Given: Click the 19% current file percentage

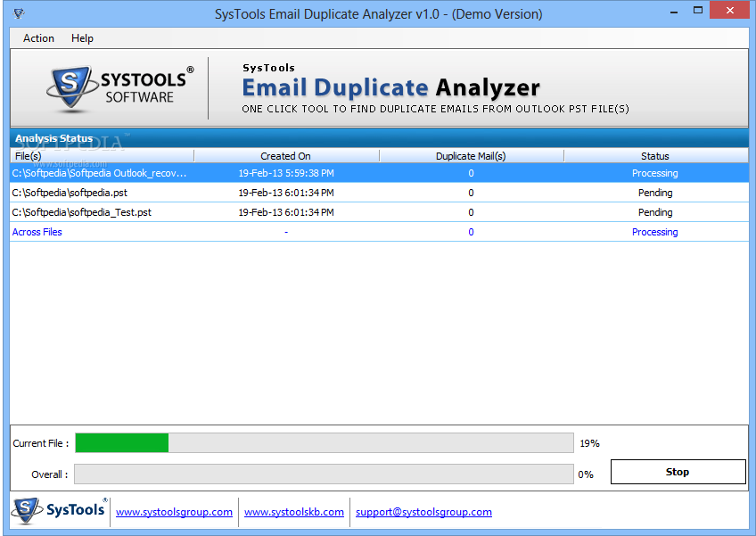Looking at the screenshot, I should coord(589,443).
